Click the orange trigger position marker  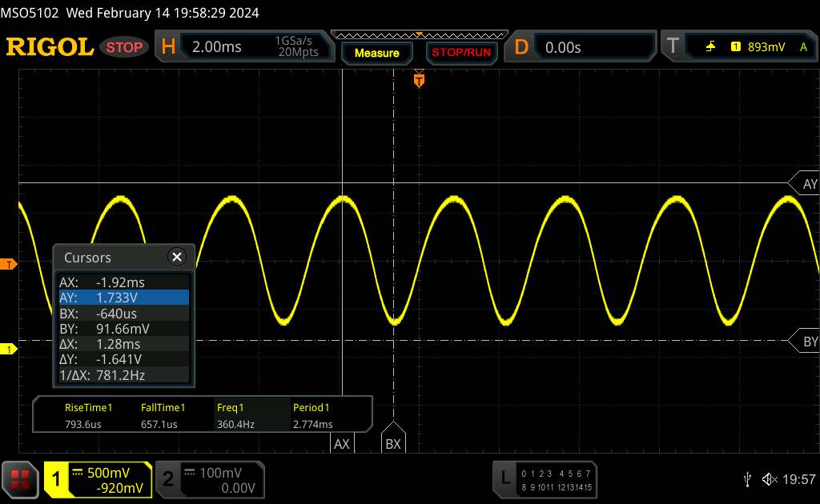pyautogui.click(x=418, y=80)
